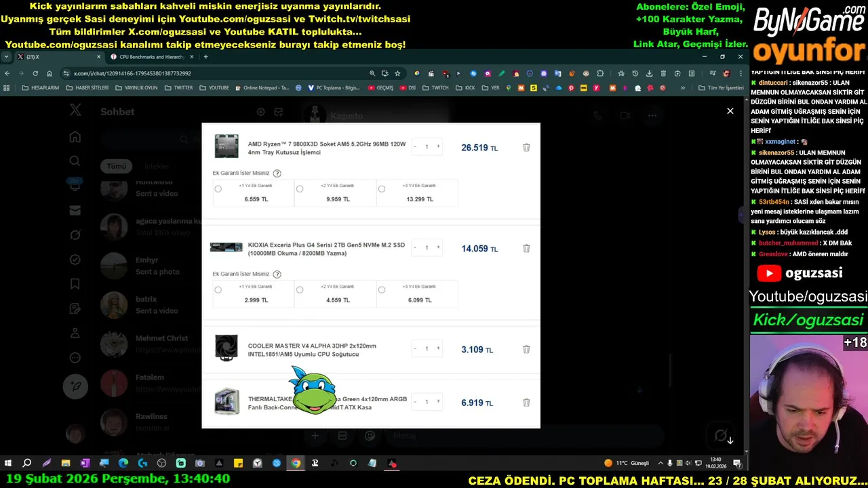This screenshot has width=868, height=488.
Task: Open the Mehmet Christ conversation
Action: (x=151, y=344)
